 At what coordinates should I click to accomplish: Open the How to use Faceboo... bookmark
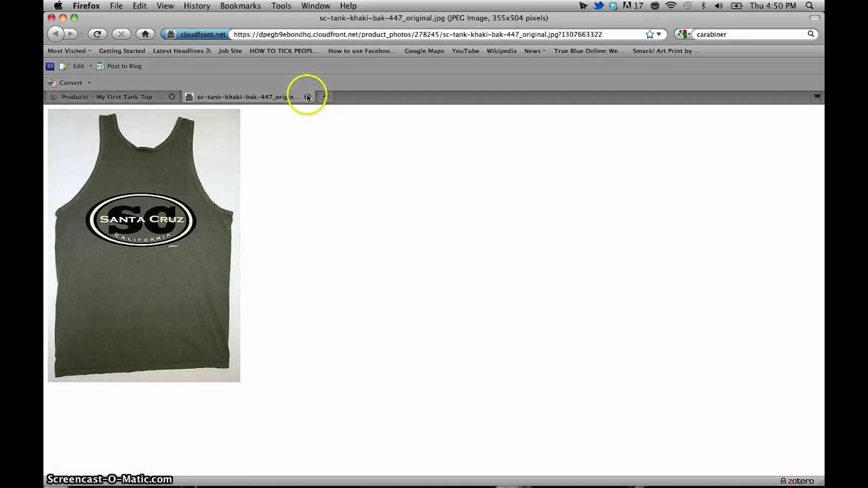click(x=361, y=51)
